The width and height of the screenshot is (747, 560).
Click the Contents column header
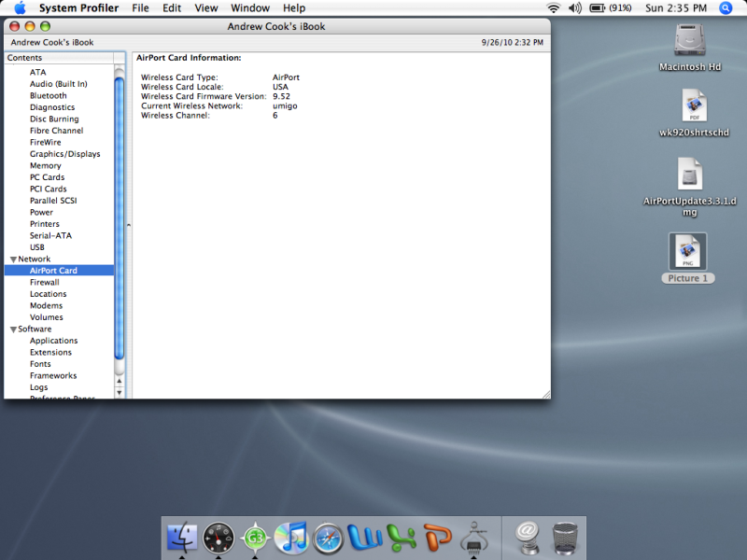point(59,58)
